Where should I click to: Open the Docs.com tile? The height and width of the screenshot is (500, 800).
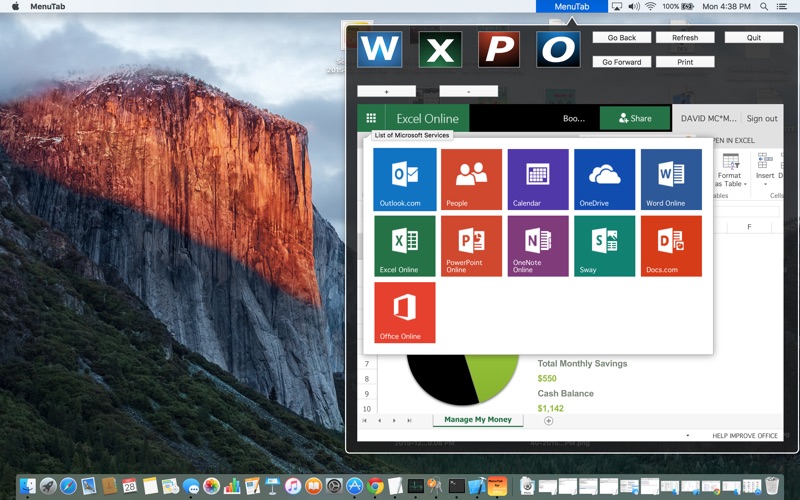[671, 246]
